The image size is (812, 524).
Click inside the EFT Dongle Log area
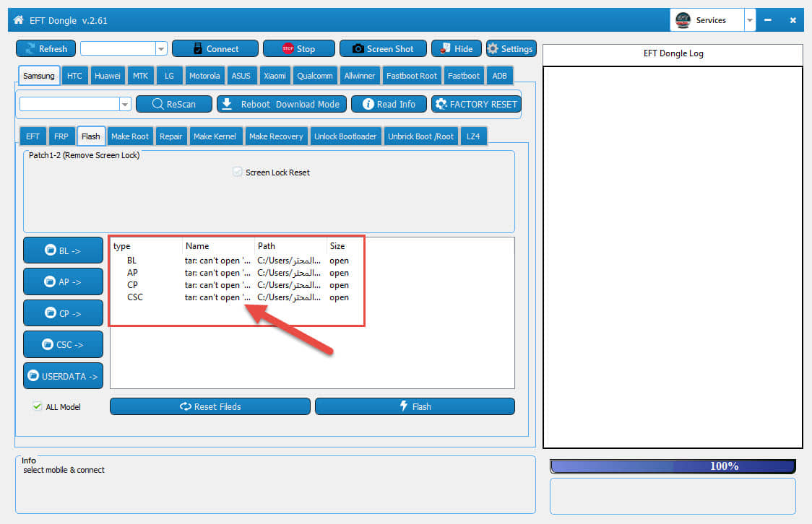pos(673,256)
